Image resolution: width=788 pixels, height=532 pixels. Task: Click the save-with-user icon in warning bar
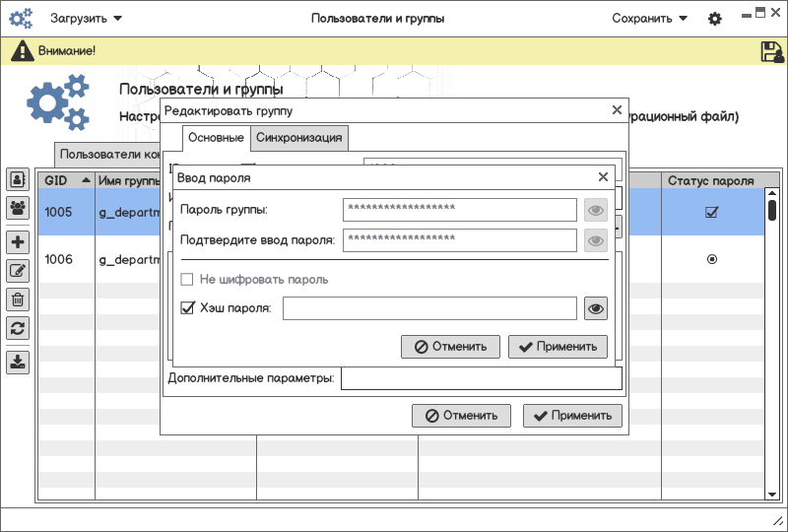coord(772,51)
